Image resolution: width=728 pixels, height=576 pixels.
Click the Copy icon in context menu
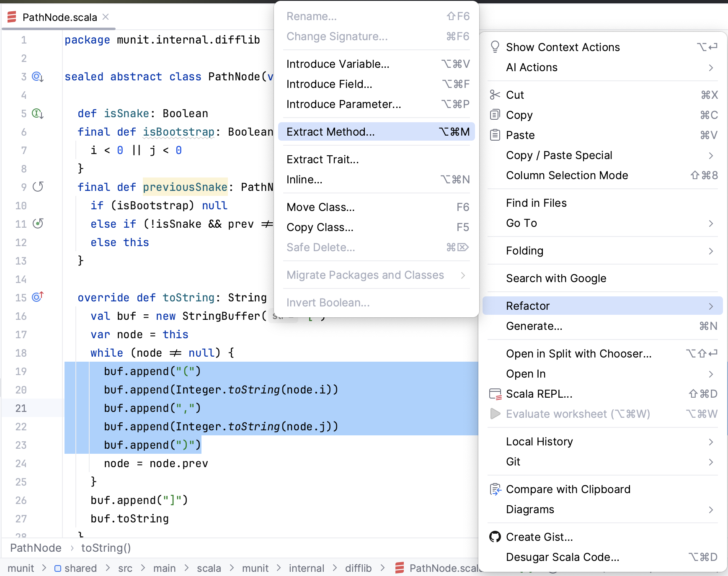point(495,115)
